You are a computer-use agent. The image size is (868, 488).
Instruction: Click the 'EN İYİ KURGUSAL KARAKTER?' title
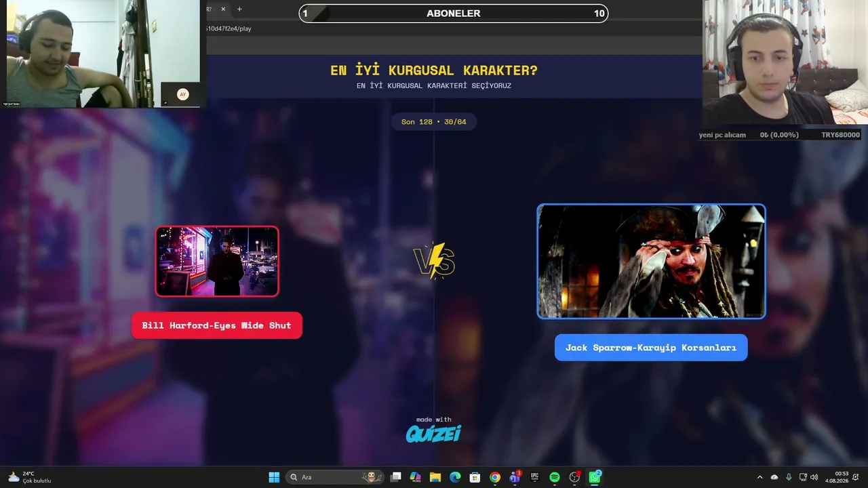coord(434,70)
